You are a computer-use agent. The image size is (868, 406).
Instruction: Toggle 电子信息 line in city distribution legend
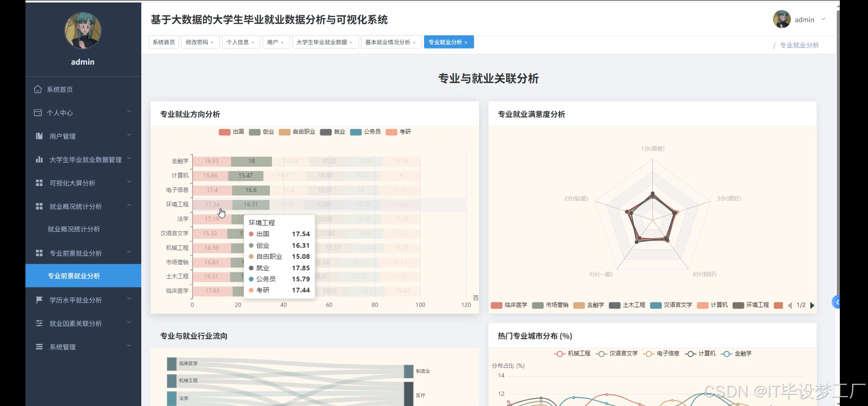[661, 353]
